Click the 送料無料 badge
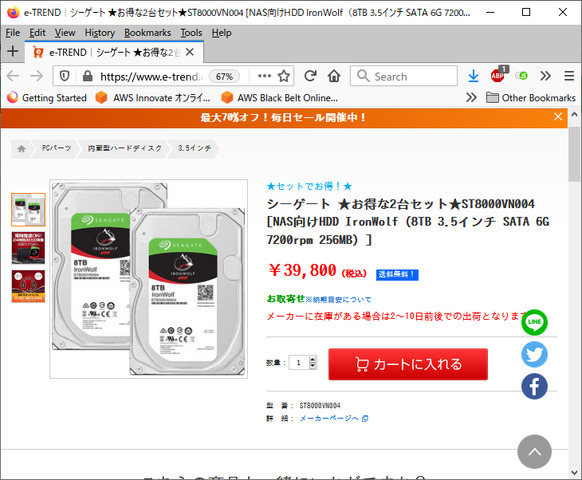 tap(397, 275)
